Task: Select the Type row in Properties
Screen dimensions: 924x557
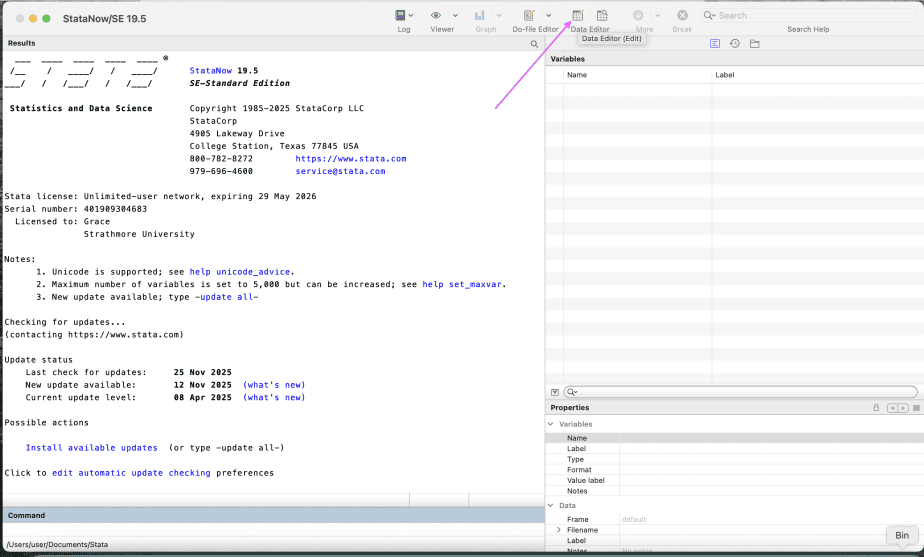Action: pos(734,459)
